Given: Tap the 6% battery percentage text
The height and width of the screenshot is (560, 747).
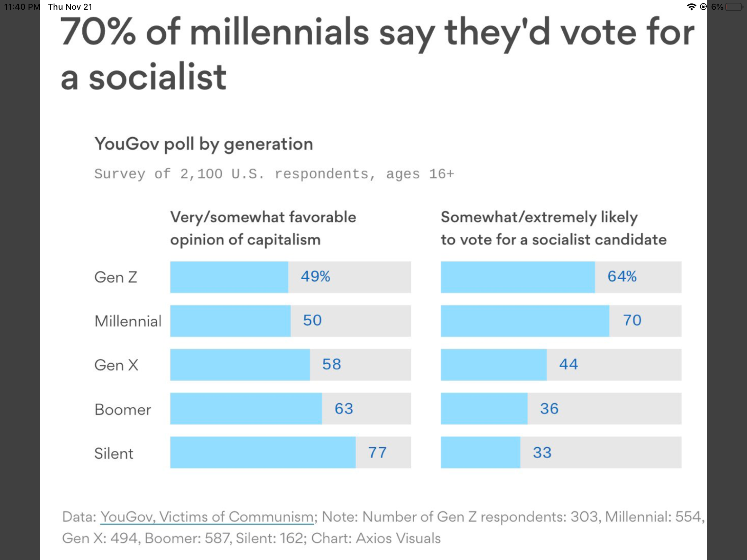Looking at the screenshot, I should click(x=717, y=7).
